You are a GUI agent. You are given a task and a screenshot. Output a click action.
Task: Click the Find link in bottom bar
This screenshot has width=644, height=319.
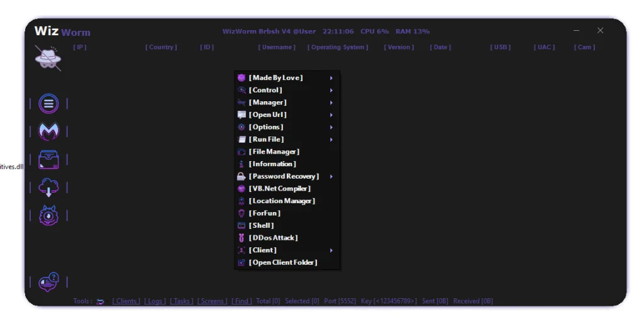point(241,301)
